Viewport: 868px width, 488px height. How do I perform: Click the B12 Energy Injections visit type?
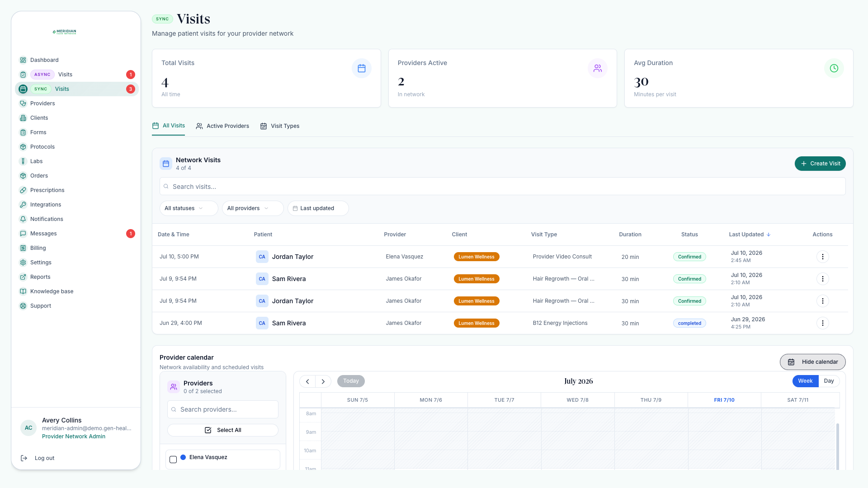(560, 323)
